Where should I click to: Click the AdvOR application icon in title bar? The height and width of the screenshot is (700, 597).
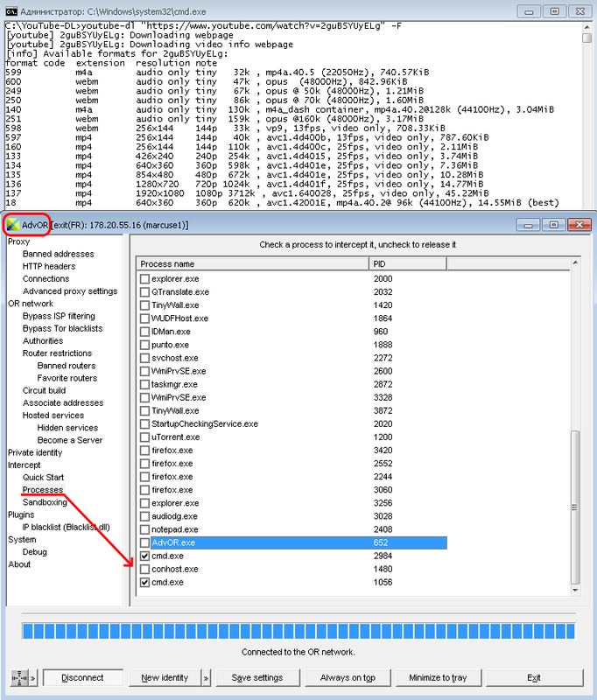(x=13, y=225)
